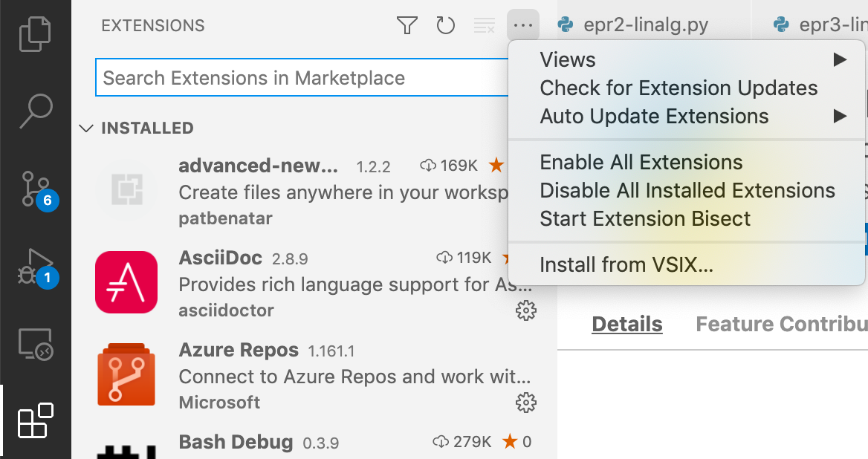Select Check for Extension Updates
Screen dimensions: 868x459
click(x=678, y=88)
